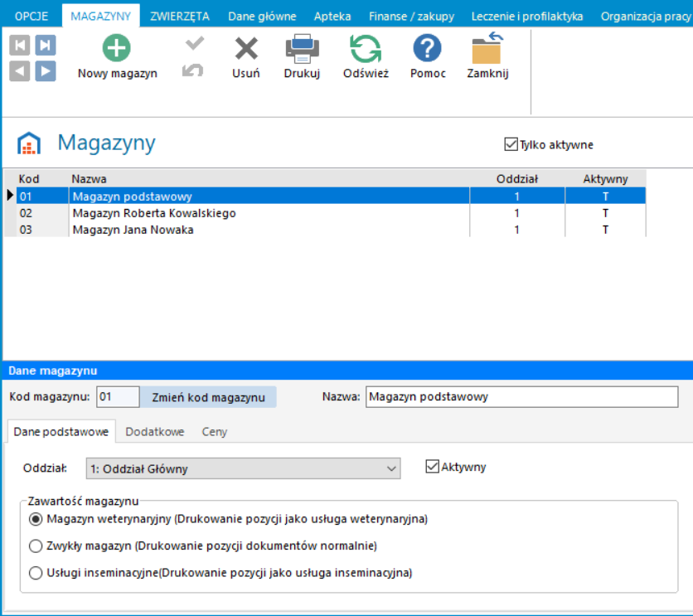Switch to Dane podstawowe tab

pyautogui.click(x=61, y=432)
